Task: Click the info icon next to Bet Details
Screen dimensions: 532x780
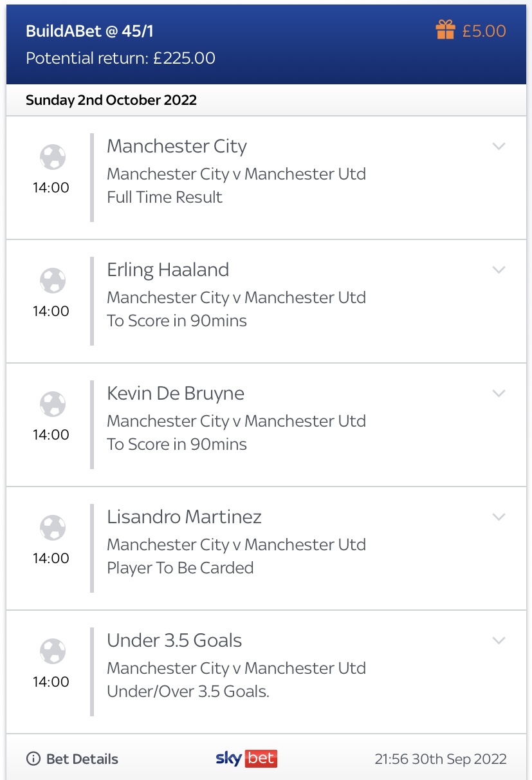Action: click(x=33, y=759)
